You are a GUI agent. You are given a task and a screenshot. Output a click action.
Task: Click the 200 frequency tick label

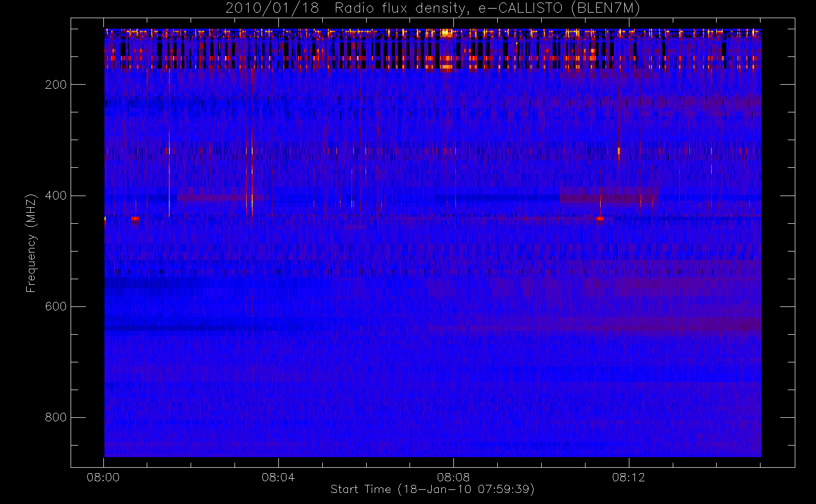[x=56, y=85]
